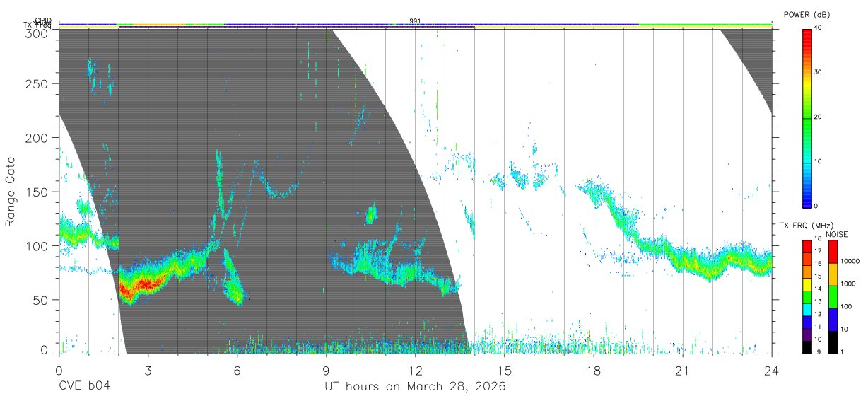Click the 9 tick on the UT hours axis
Viewport: 868px width, 401px height.
[326, 371]
